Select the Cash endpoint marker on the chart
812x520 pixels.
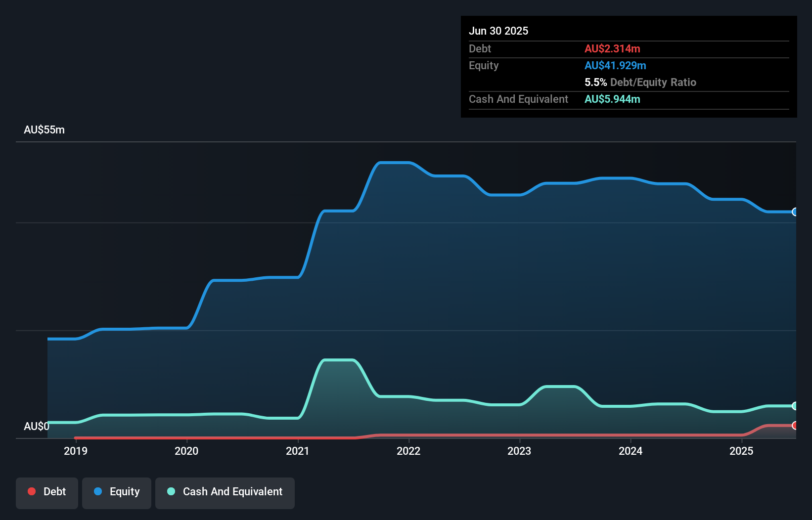[x=795, y=406]
